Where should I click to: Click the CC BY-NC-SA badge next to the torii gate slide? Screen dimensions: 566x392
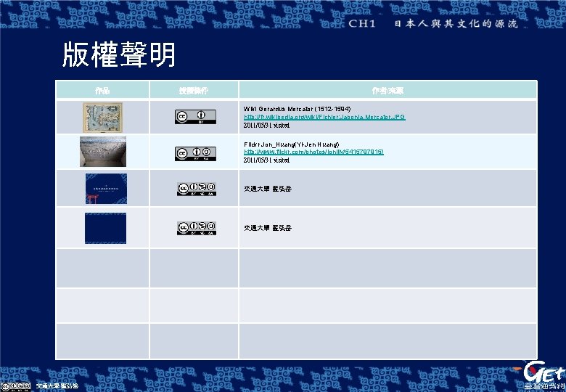(197, 189)
